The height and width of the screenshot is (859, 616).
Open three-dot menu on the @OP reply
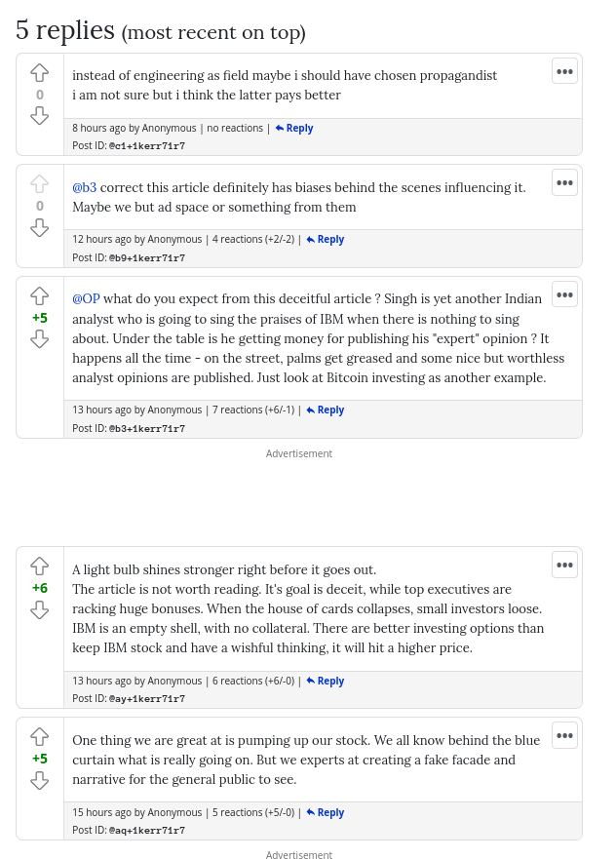coord(564,294)
